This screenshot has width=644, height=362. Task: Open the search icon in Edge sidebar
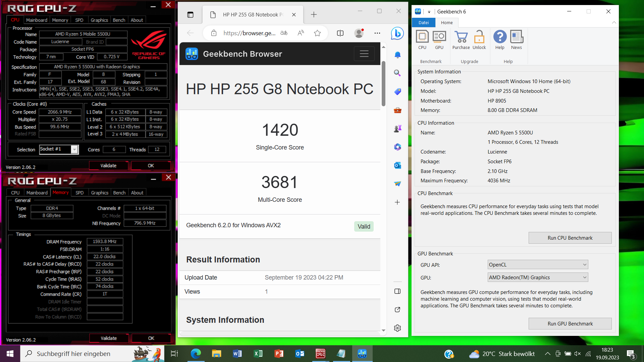397,73
